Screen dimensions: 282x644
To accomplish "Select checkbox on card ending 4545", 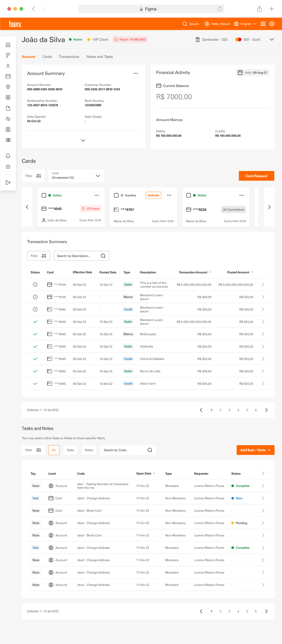I will 44,195.
